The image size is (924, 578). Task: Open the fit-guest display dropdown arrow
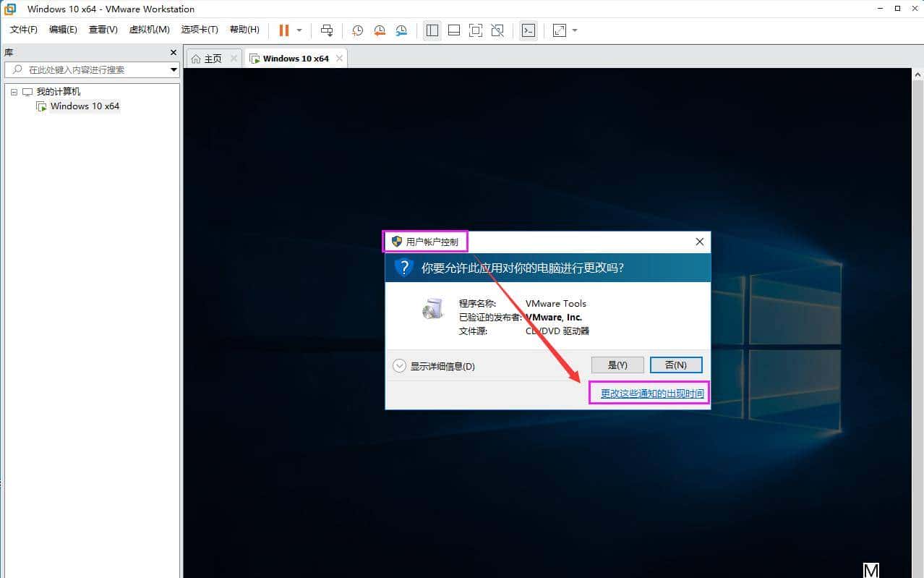[573, 30]
